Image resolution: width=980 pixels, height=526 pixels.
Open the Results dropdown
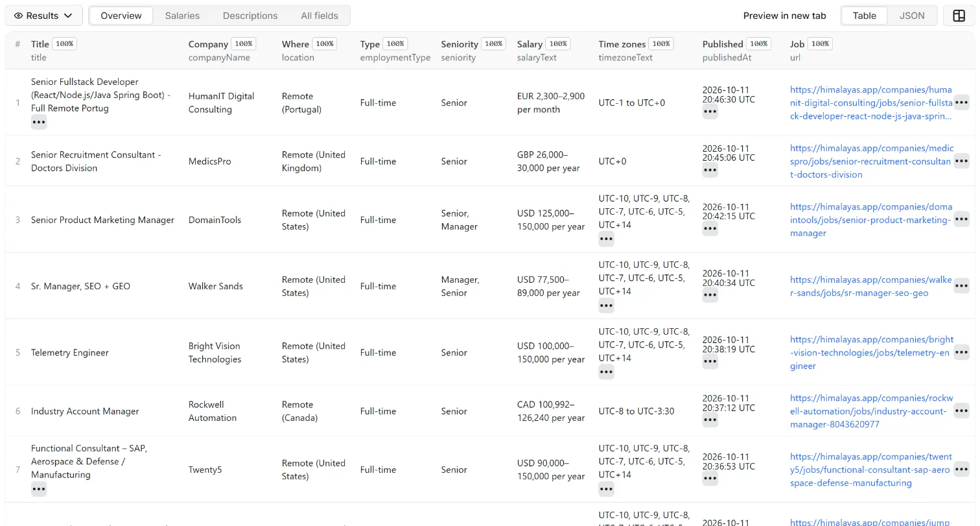(43, 16)
